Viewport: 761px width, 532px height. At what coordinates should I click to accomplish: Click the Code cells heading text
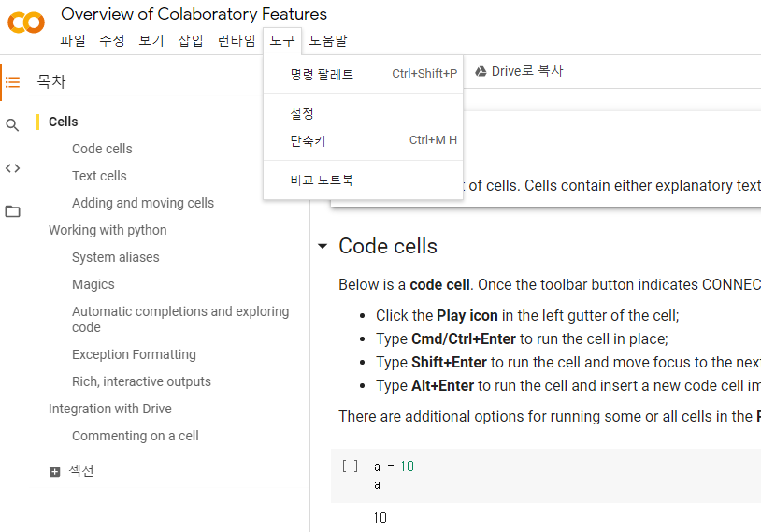tap(388, 246)
